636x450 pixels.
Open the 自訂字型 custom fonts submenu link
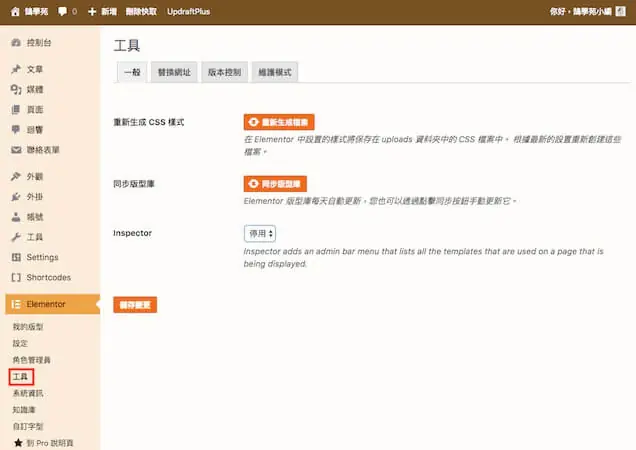28,426
